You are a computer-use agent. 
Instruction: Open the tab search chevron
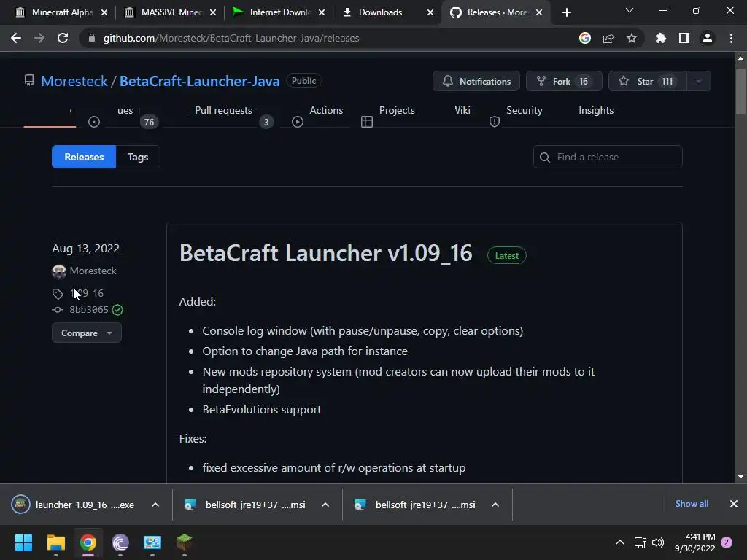click(630, 10)
